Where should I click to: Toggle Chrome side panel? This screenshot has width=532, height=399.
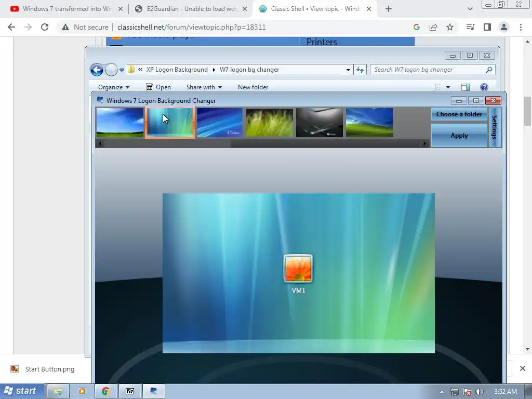[x=487, y=27]
